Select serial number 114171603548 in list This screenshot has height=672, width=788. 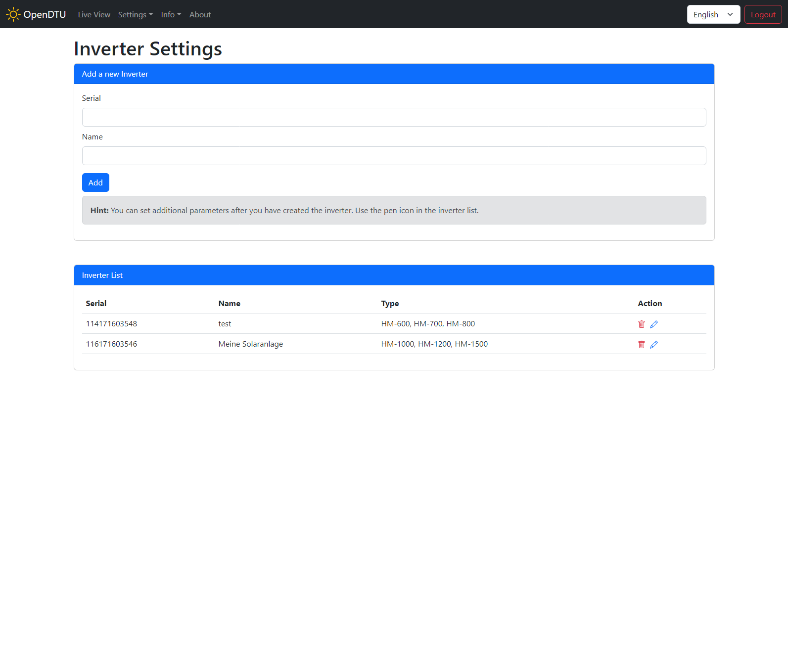click(x=111, y=324)
